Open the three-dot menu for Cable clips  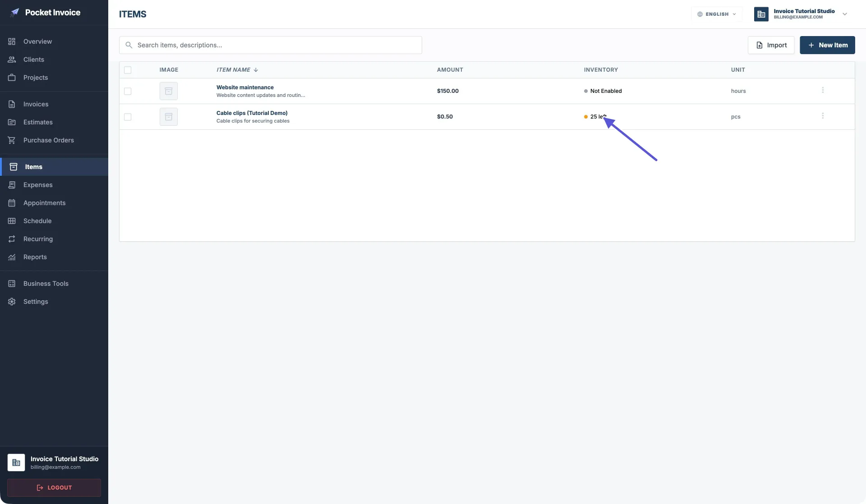pos(823,116)
